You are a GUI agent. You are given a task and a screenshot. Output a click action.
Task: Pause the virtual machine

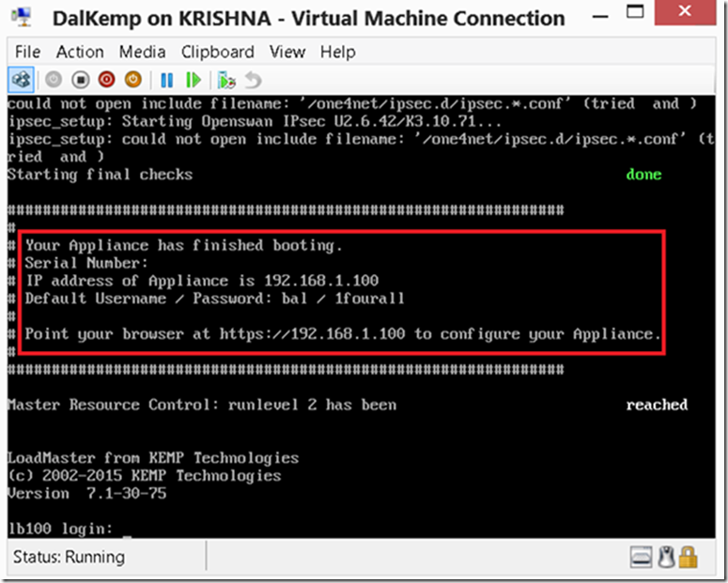coord(166,81)
